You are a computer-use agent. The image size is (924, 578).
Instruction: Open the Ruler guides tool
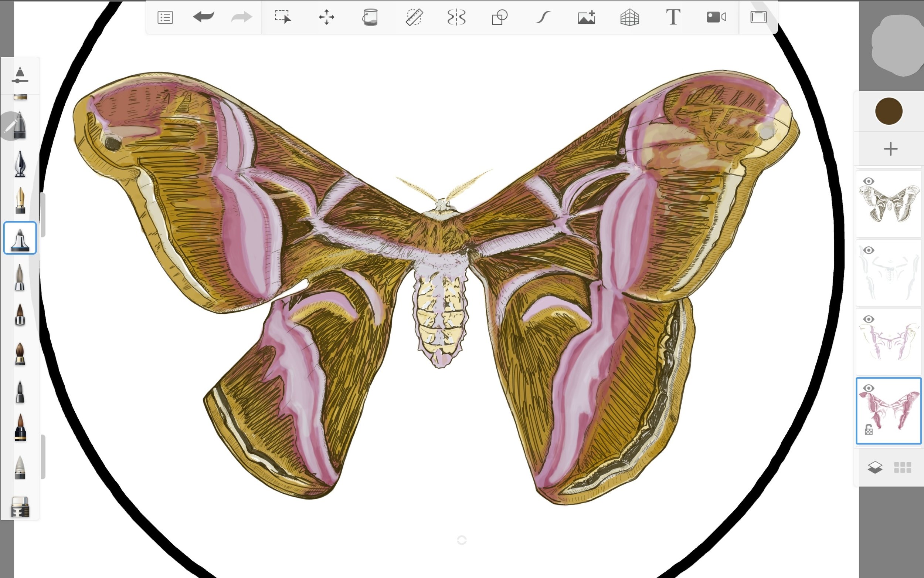pos(414,17)
